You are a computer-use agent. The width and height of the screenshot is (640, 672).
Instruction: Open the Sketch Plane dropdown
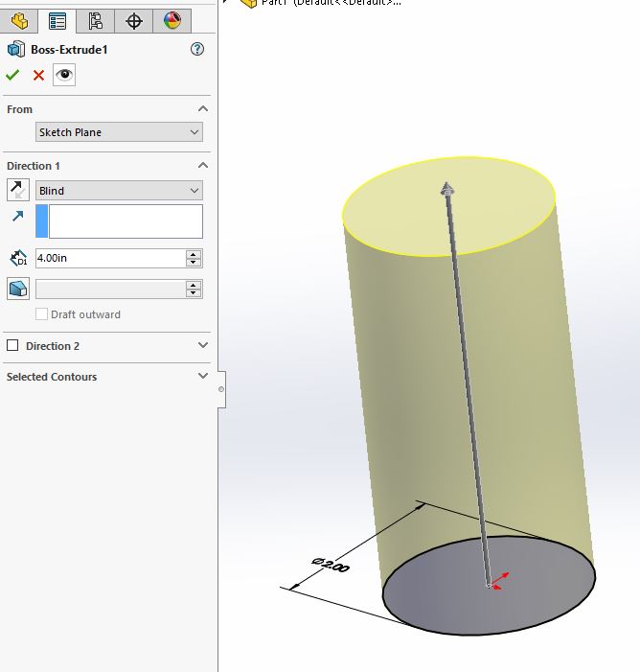[x=119, y=132]
